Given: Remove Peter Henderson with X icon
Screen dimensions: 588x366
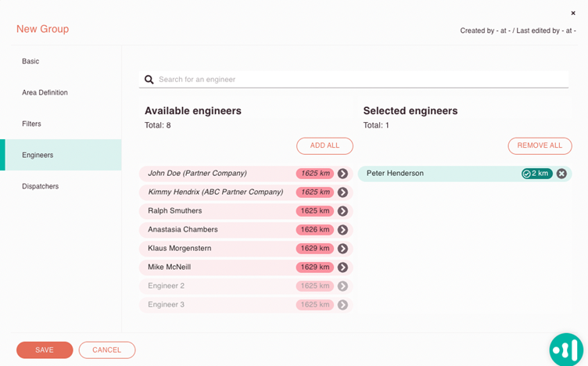Looking at the screenshot, I should tap(561, 174).
